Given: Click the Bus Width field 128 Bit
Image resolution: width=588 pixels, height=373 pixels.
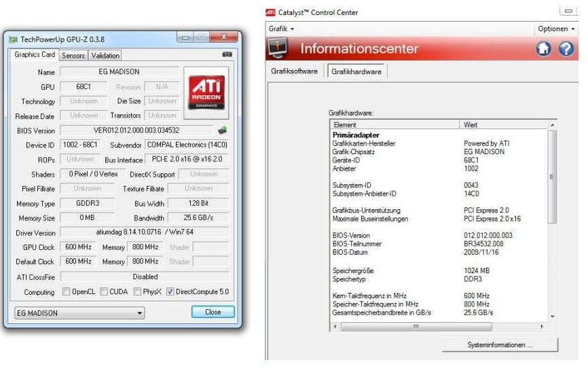Looking at the screenshot, I should pyautogui.click(x=198, y=203).
